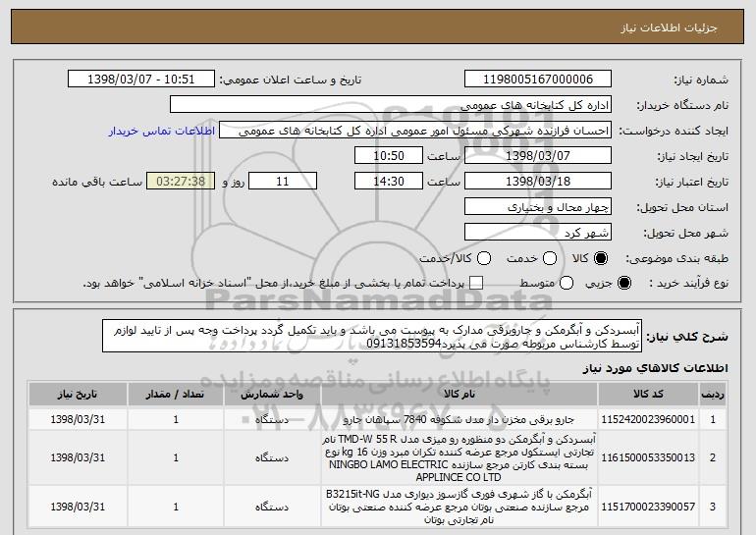This screenshot has height=535, width=756.
Task: Click the remaining days field showing 11
Action: click(283, 182)
